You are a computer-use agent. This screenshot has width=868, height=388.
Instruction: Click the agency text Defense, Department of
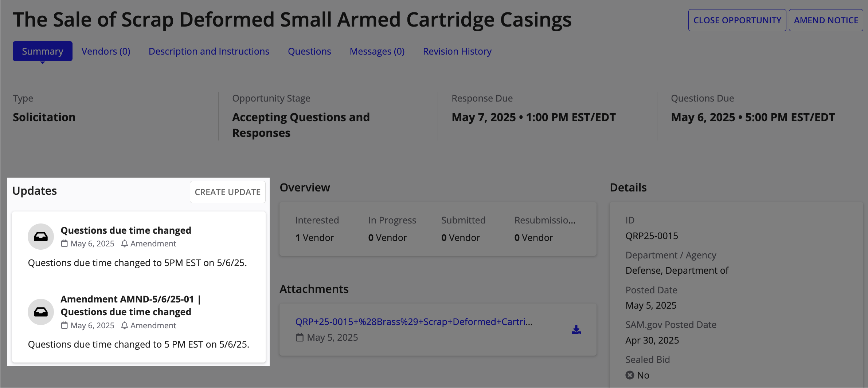click(677, 270)
